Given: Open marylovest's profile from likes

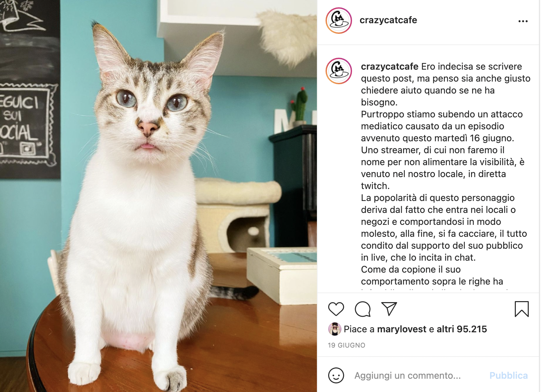Looking at the screenshot, I should [401, 329].
